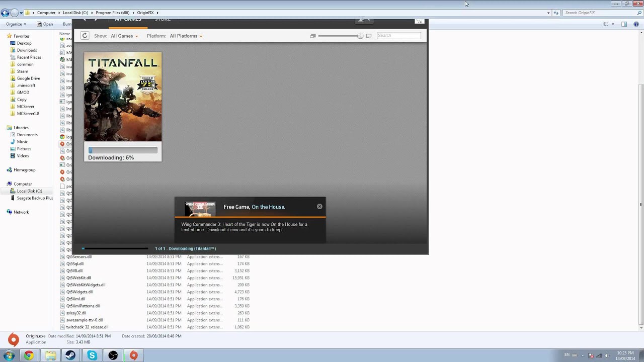
Task: Click Computer in the Explorer address bar
Action: 46,13
